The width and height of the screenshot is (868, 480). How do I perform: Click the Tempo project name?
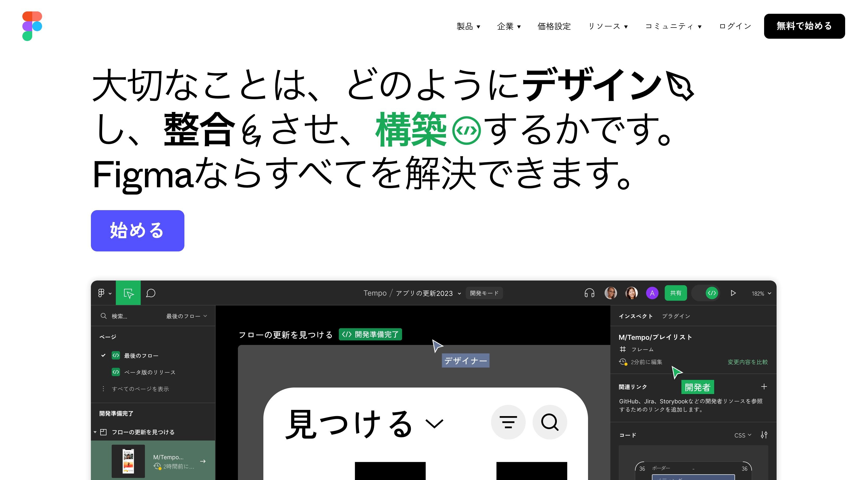[x=375, y=293]
